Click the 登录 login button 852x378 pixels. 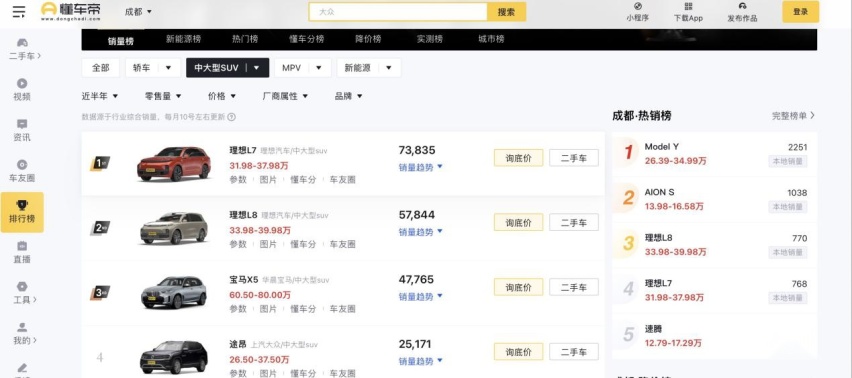pos(800,11)
